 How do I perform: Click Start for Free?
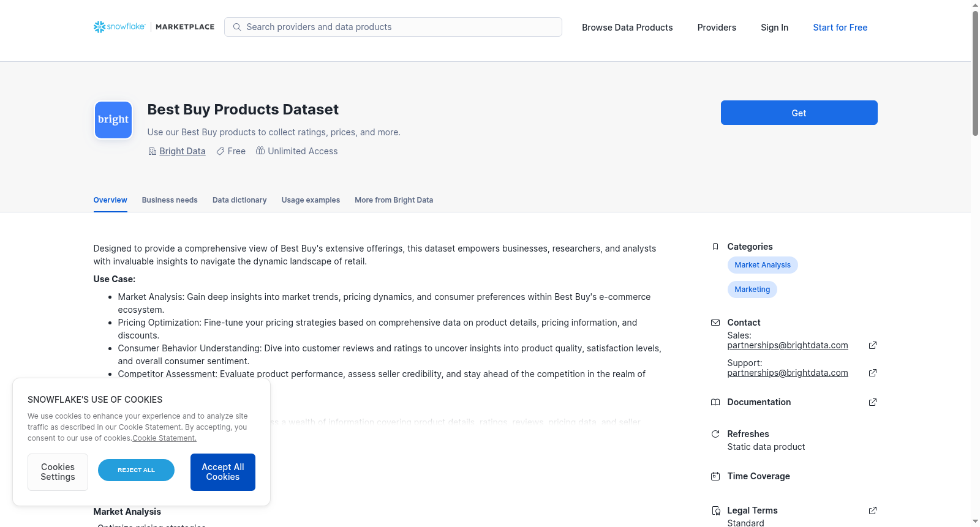[x=840, y=28]
